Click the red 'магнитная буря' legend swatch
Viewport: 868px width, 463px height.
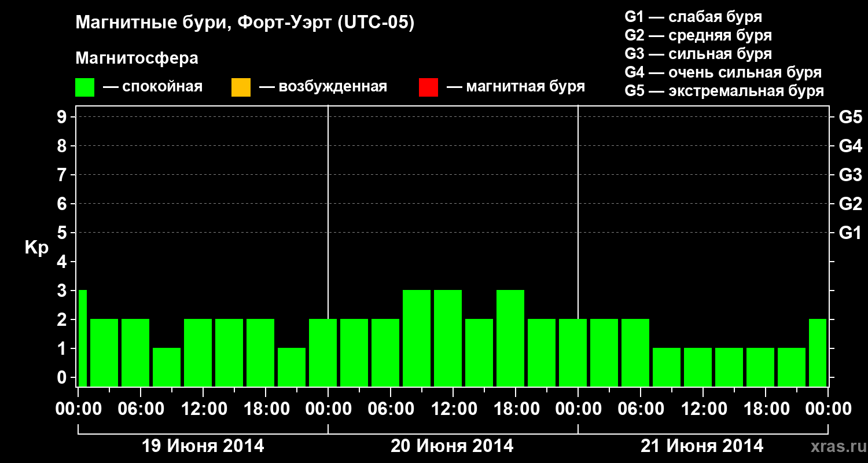[428, 87]
